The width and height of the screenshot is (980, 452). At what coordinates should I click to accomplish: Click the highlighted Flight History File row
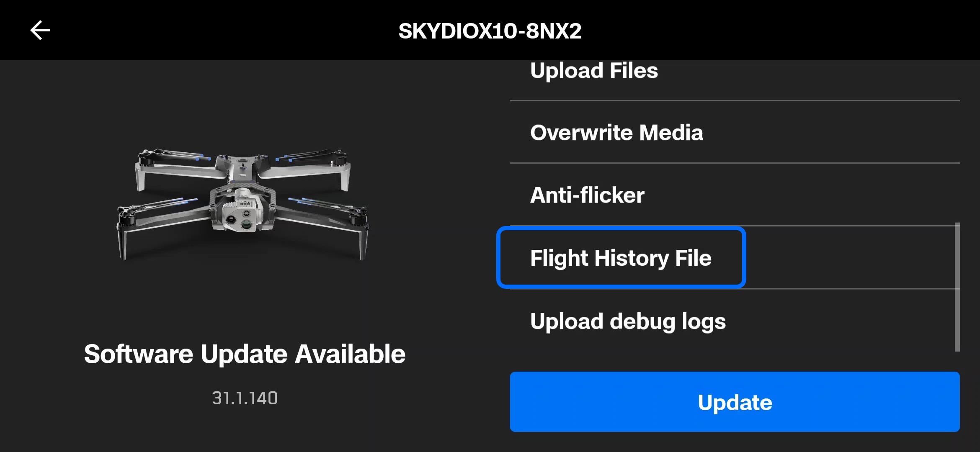point(621,258)
